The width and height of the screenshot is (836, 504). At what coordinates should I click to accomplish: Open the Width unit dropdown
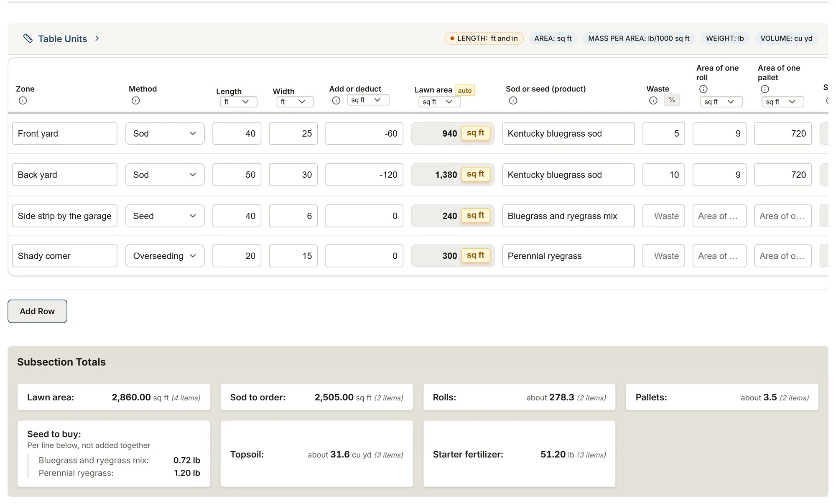pyautogui.click(x=295, y=102)
